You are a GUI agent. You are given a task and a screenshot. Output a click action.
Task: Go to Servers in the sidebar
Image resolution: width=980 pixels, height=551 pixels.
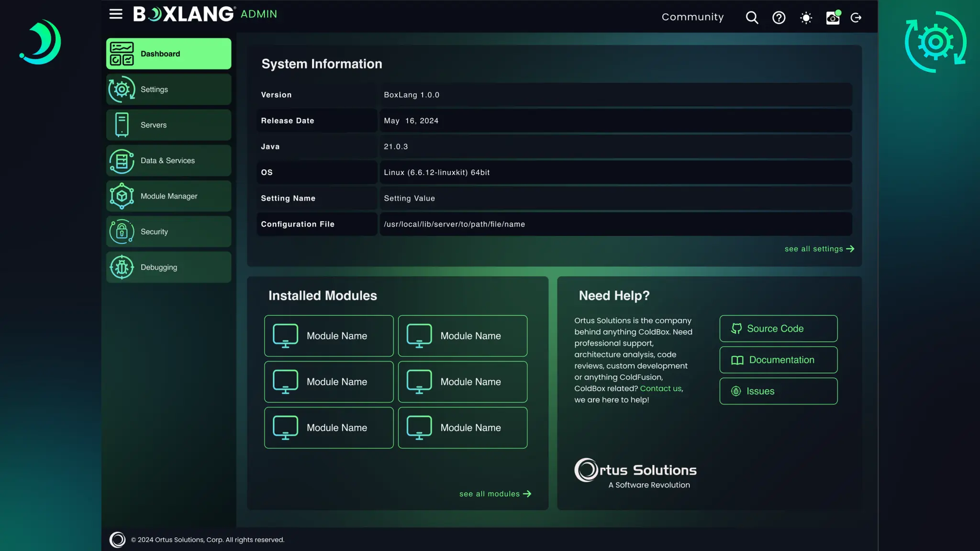[168, 125]
